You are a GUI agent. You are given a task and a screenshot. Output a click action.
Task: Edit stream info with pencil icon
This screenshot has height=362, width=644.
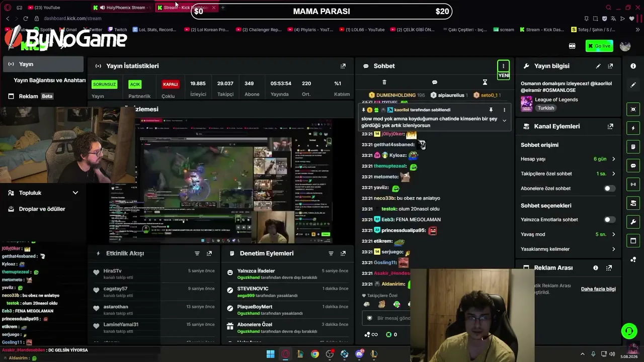[x=598, y=66]
